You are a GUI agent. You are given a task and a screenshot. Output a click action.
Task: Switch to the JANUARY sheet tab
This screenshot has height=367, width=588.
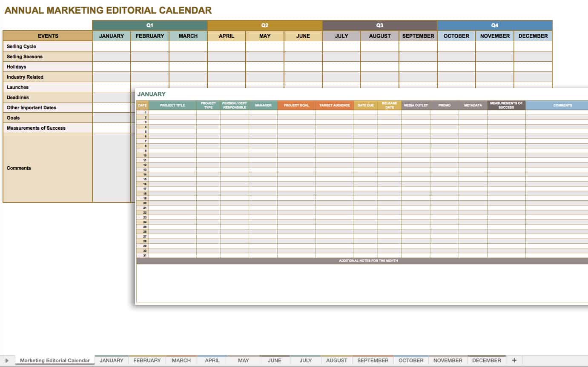click(x=111, y=361)
